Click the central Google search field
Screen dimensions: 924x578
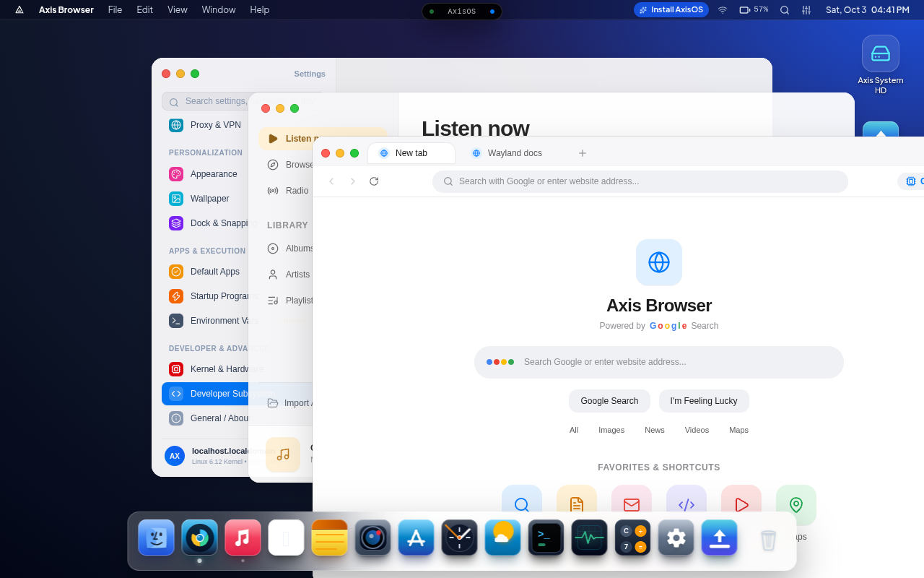[x=659, y=362]
